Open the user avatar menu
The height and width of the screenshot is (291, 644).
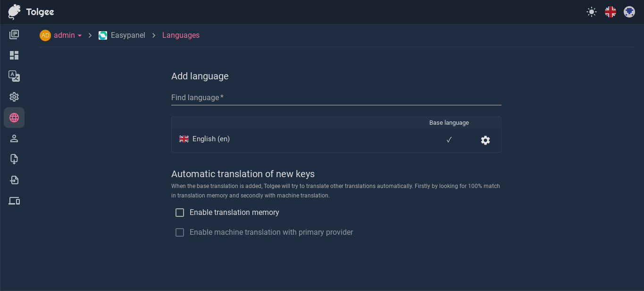point(629,12)
